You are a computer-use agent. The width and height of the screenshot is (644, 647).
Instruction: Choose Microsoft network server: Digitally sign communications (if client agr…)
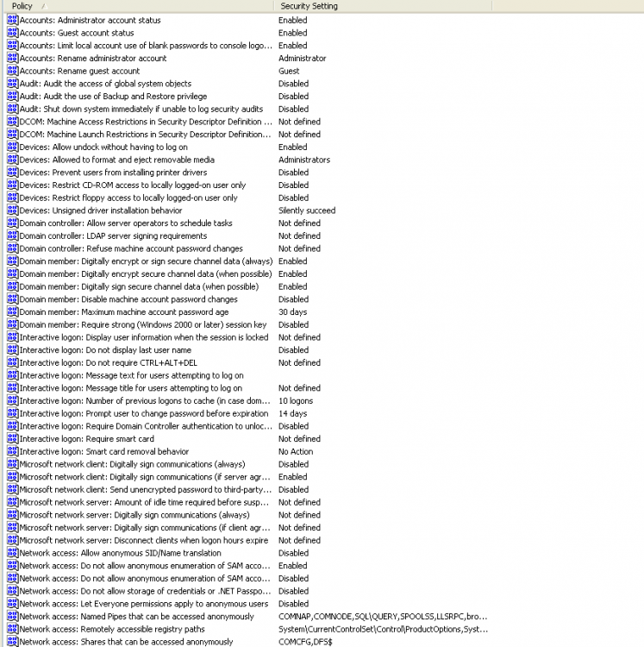pyautogui.click(x=145, y=528)
